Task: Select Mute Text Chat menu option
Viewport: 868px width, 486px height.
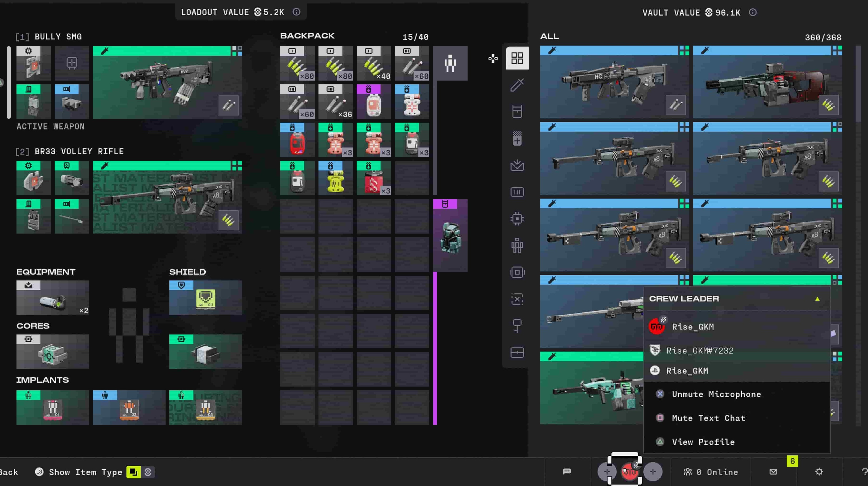Action: pyautogui.click(x=708, y=418)
